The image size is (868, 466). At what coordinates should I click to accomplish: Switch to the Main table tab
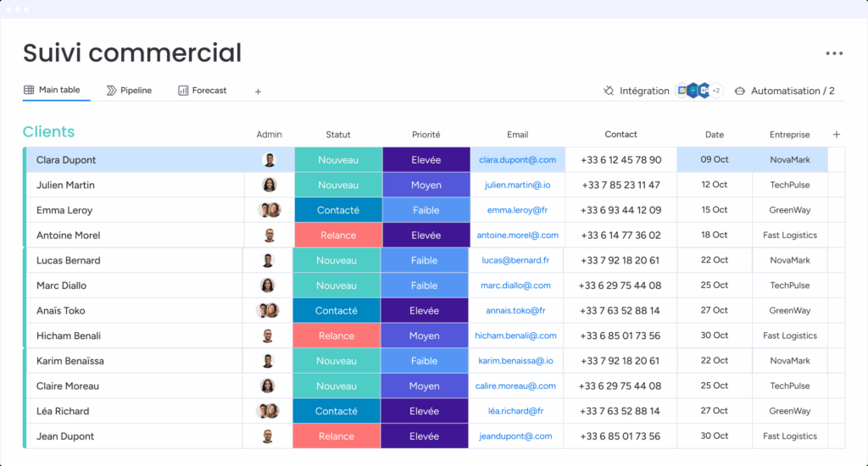pos(52,90)
